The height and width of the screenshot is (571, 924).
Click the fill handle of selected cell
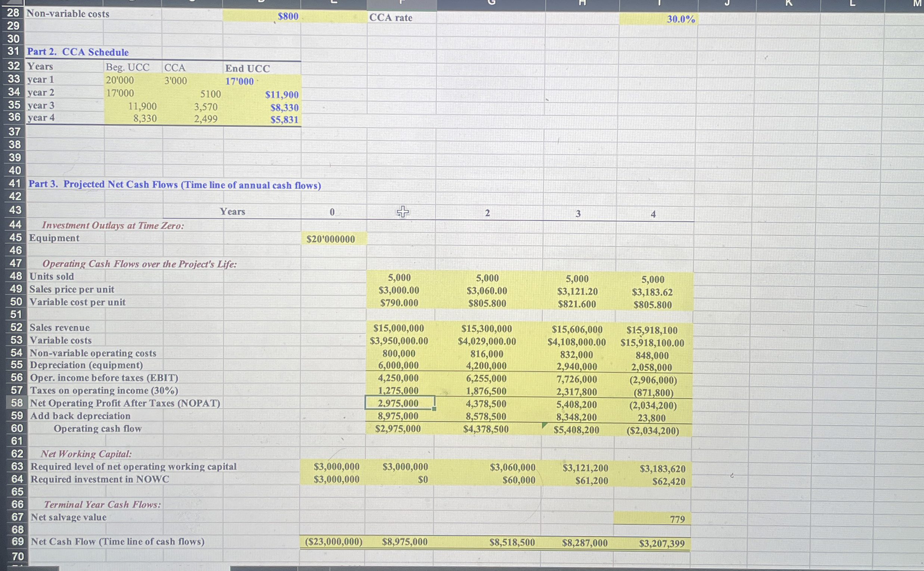434,409
